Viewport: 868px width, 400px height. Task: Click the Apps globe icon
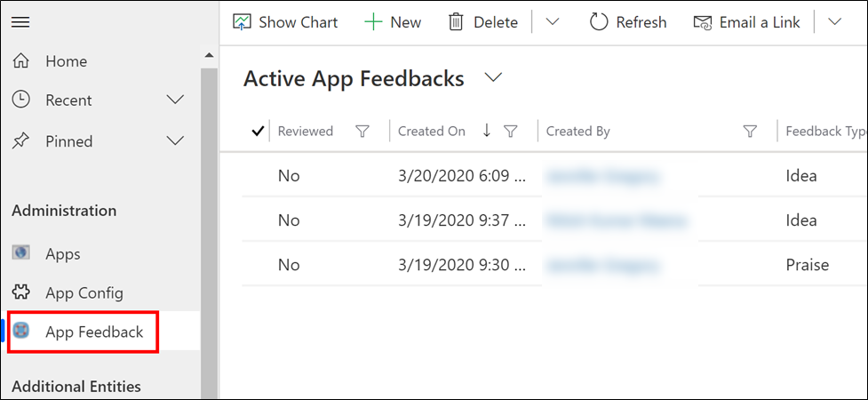click(20, 252)
